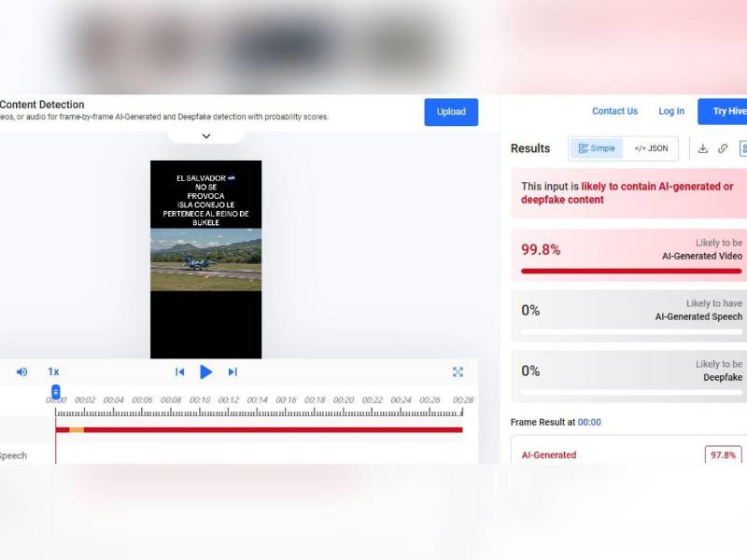This screenshot has height=560, width=747.
Task: Switch results to JSON view
Action: coord(651,148)
